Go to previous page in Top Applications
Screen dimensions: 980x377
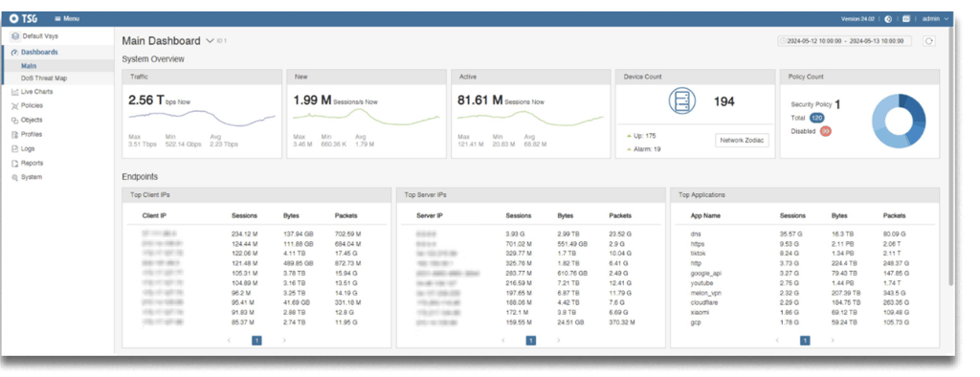(x=777, y=340)
